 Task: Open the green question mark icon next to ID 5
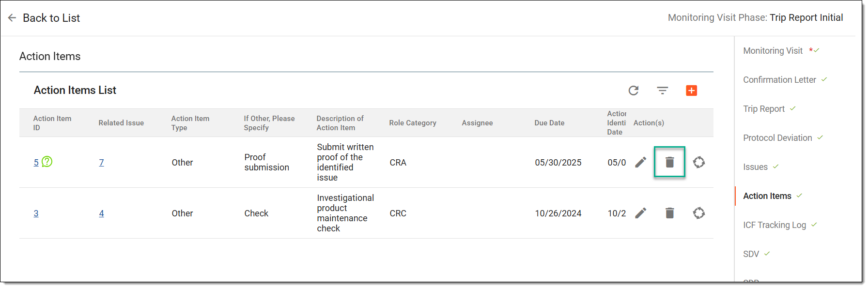[47, 162]
